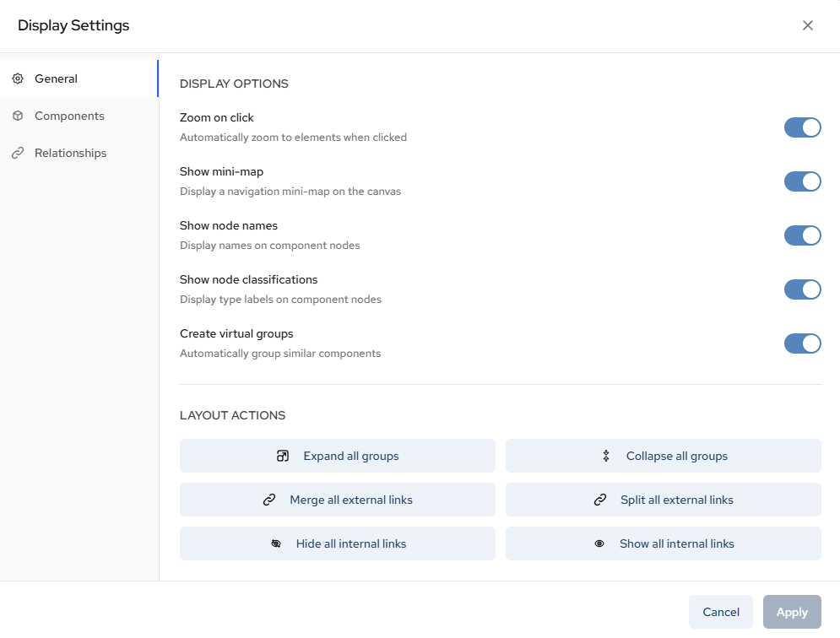Click the Apply button
The width and height of the screenshot is (840, 638).
pyautogui.click(x=792, y=612)
